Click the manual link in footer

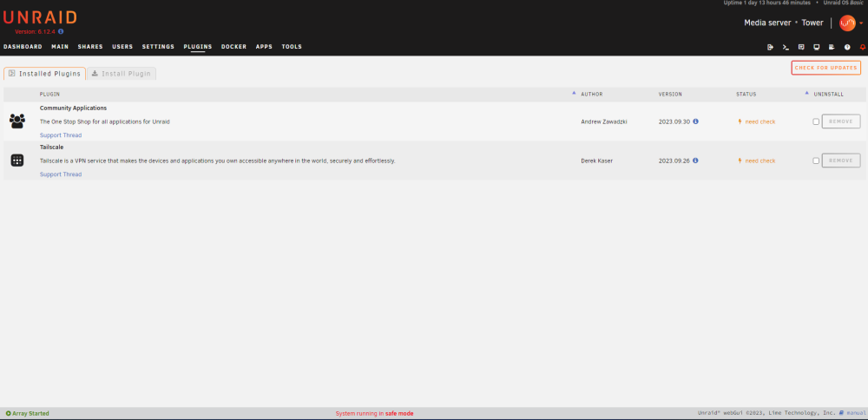click(x=856, y=413)
